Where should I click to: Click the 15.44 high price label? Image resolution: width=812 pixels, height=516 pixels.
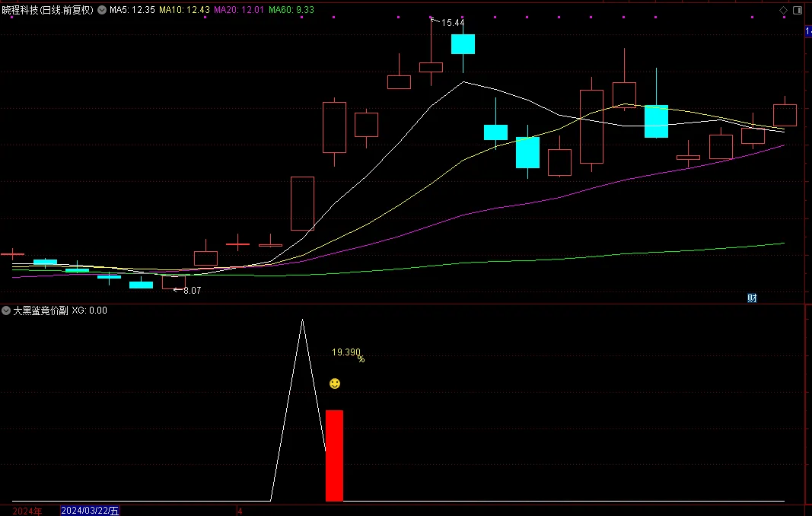click(x=453, y=23)
